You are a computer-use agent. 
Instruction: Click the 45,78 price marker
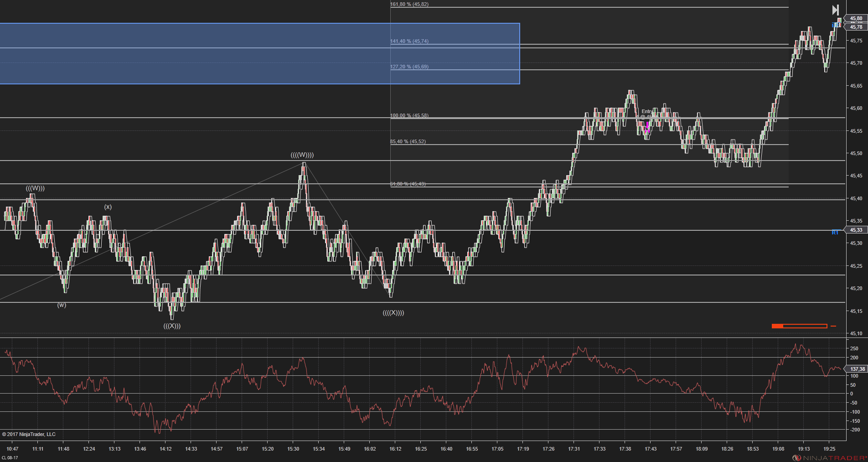[856, 27]
